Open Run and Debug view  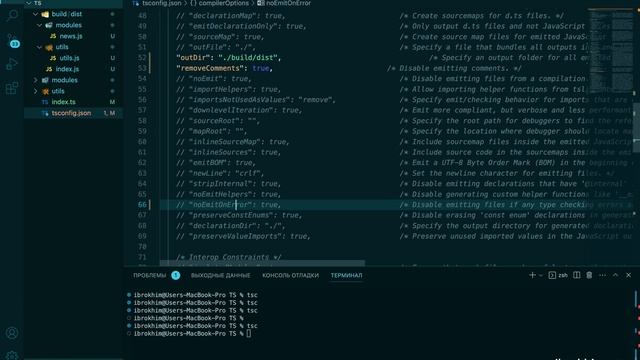(12, 64)
